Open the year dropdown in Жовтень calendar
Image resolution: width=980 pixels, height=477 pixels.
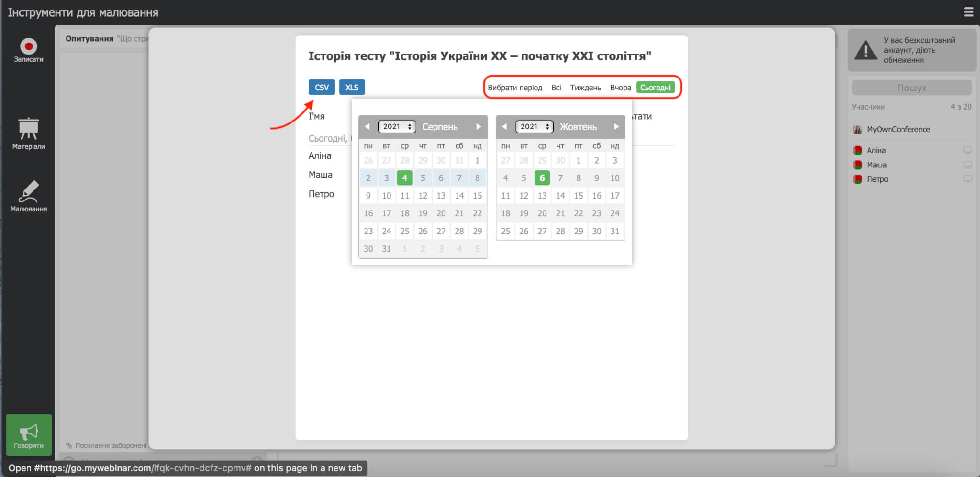click(x=534, y=127)
